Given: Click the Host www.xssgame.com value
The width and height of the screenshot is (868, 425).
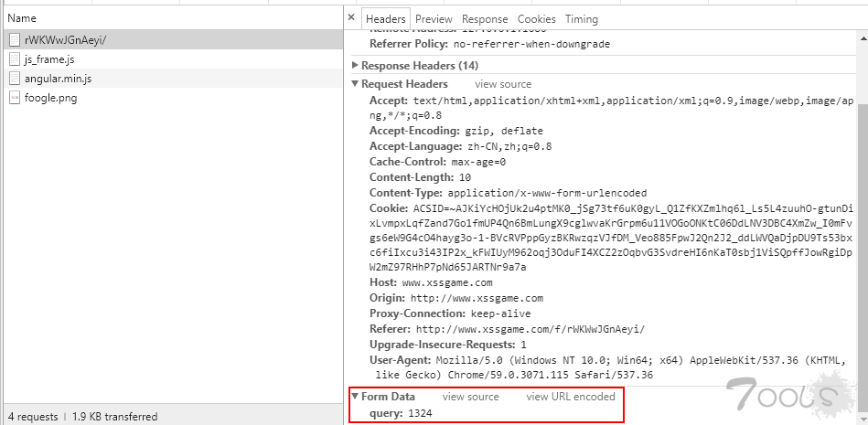Looking at the screenshot, I should click(x=447, y=282).
